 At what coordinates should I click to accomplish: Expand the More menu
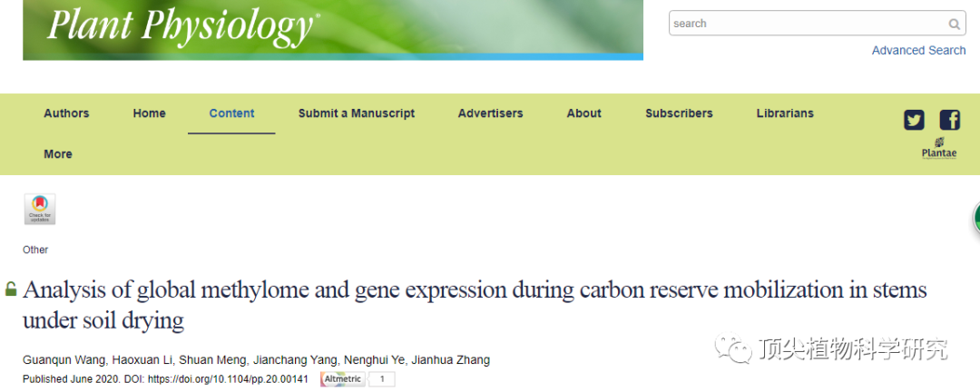pyautogui.click(x=57, y=153)
